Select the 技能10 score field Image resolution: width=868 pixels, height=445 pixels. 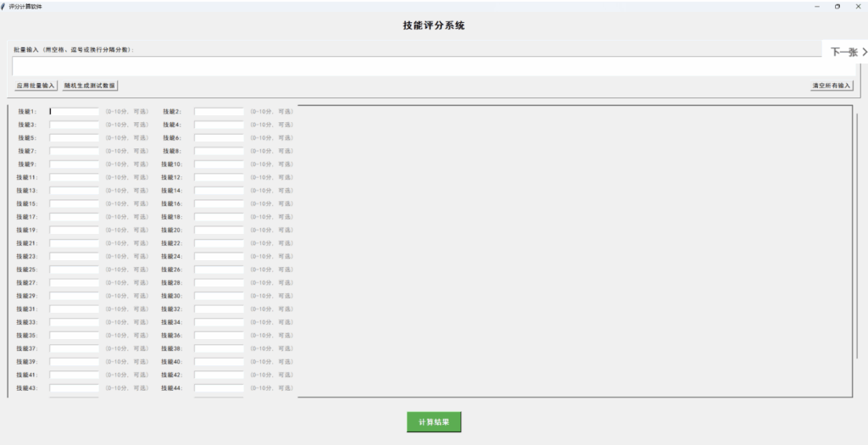click(x=219, y=164)
